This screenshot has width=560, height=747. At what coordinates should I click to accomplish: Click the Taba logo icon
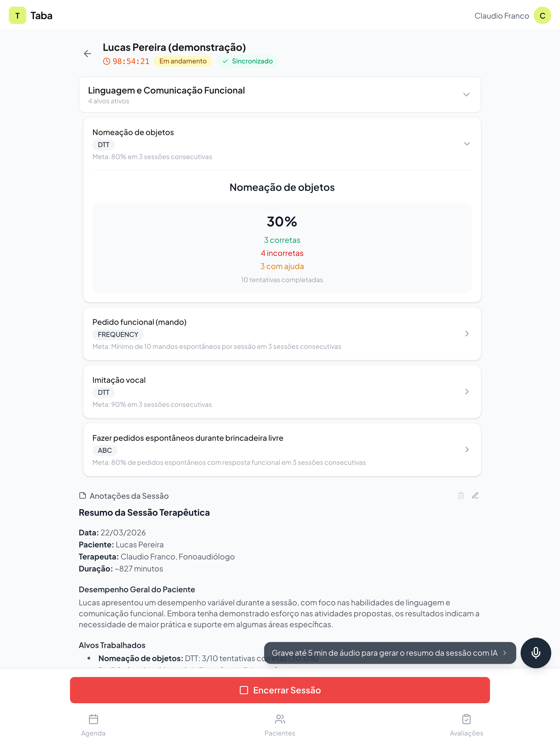pyautogui.click(x=17, y=16)
